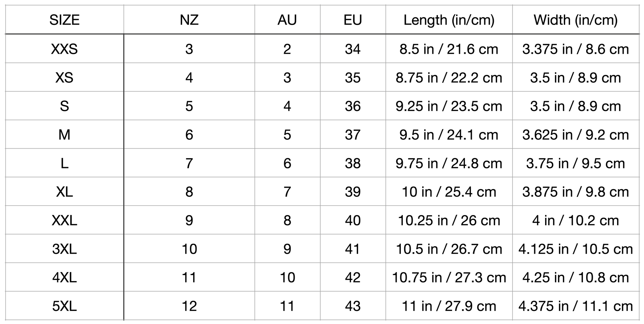Click the Width (in/cm) header

point(576,20)
